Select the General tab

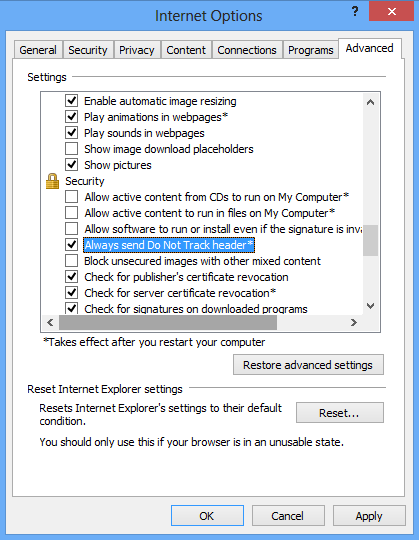38,50
